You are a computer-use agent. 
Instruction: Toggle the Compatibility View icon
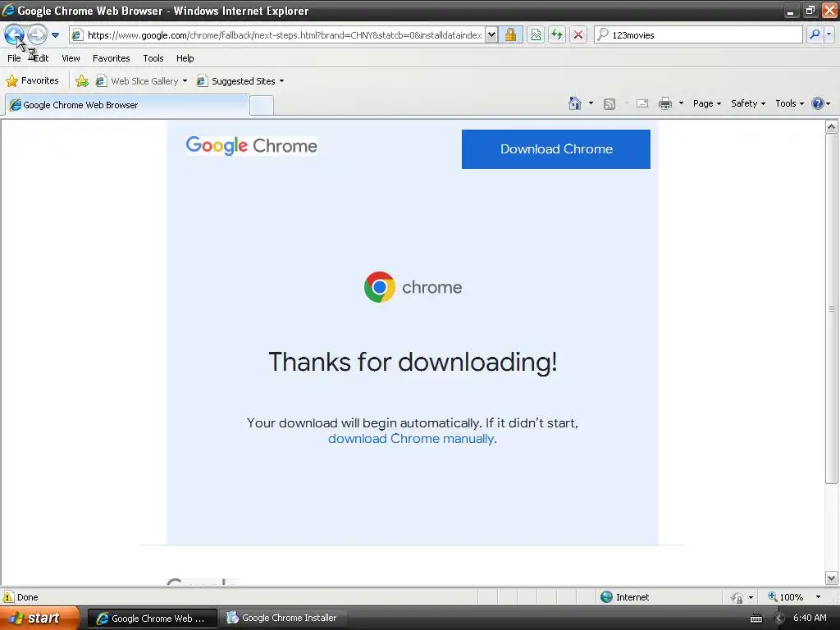536,35
